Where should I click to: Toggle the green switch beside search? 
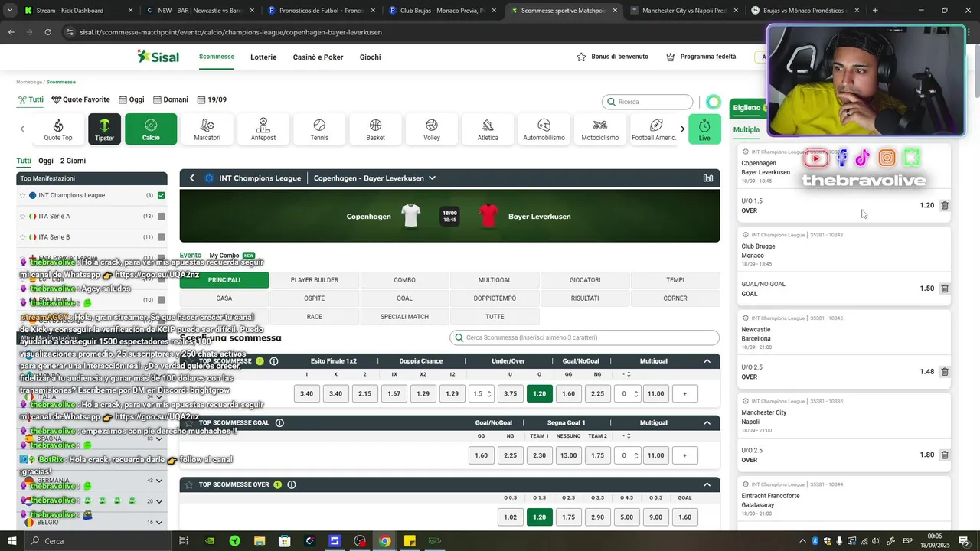point(714,102)
